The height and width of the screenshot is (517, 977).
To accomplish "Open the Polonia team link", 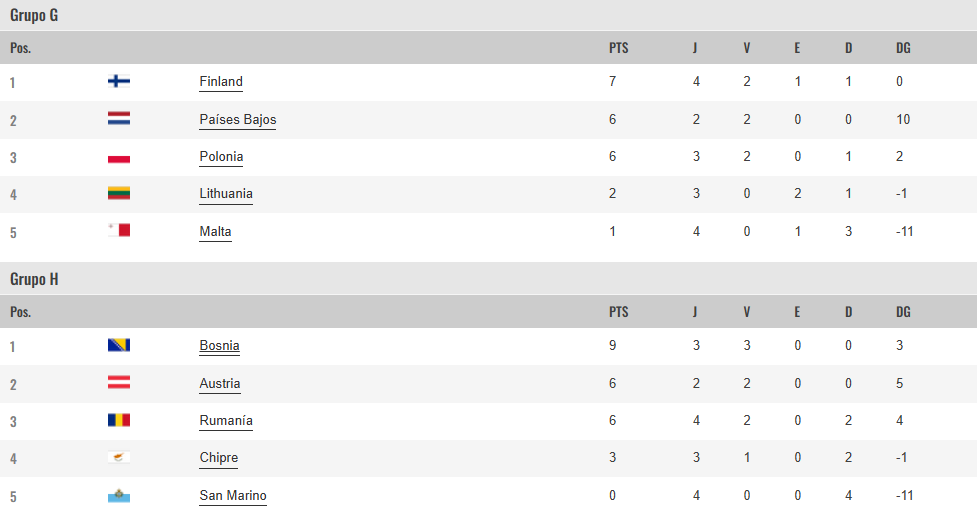I will click(x=221, y=156).
